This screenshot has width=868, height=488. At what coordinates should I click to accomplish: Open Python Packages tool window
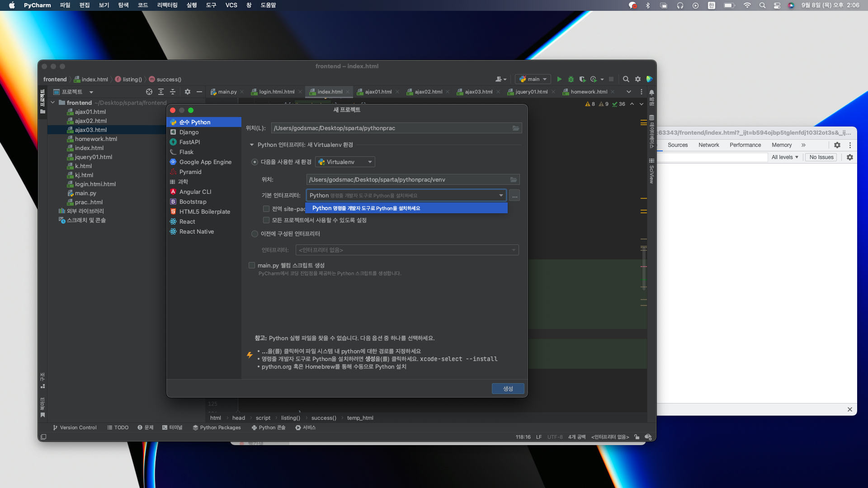click(x=217, y=427)
